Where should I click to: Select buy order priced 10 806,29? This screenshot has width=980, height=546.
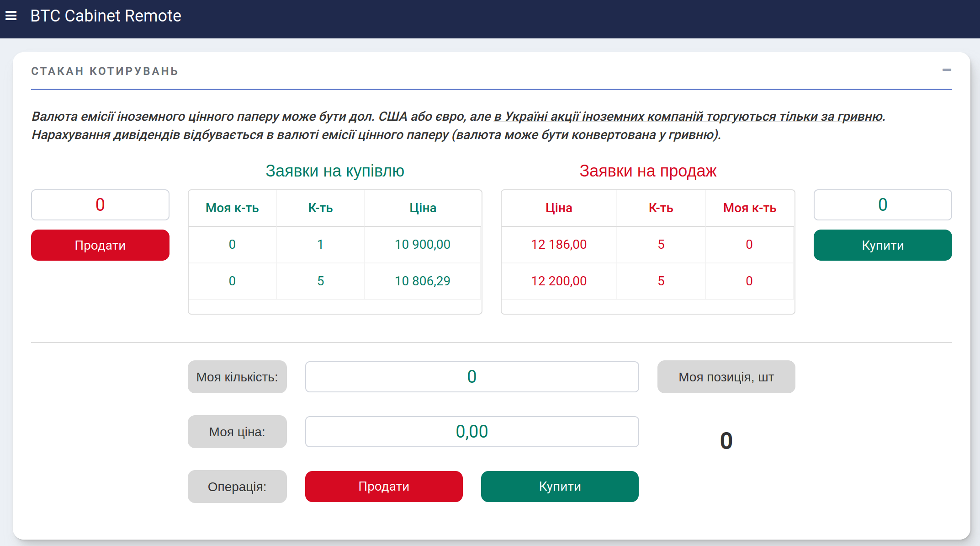422,281
